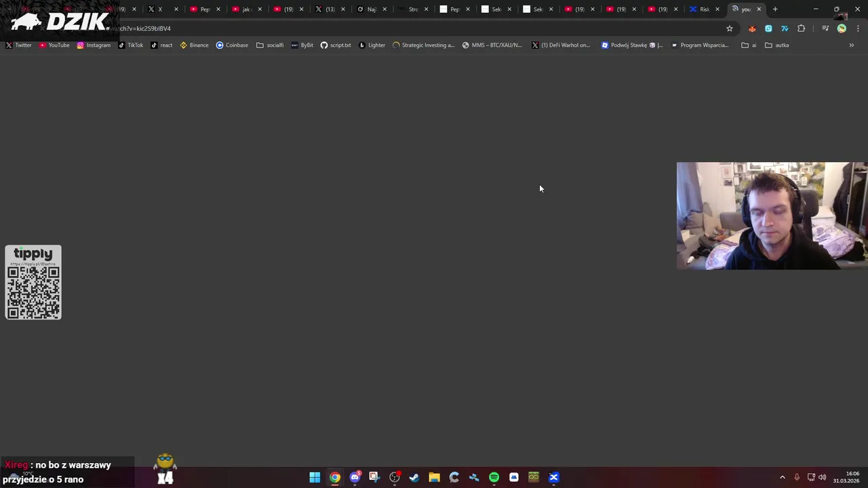Viewport: 868px width, 488px height.
Task: Close the 'Risi' tab
Action: pyautogui.click(x=717, y=9)
